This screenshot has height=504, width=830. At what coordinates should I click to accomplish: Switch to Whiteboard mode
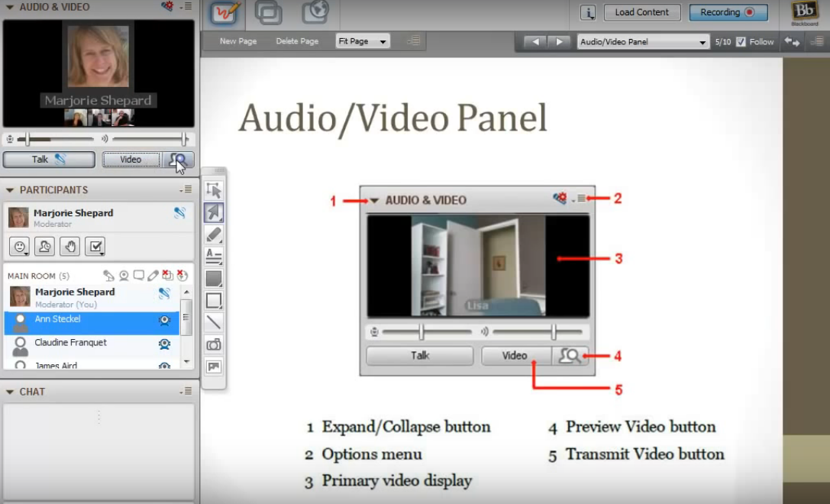click(x=227, y=13)
